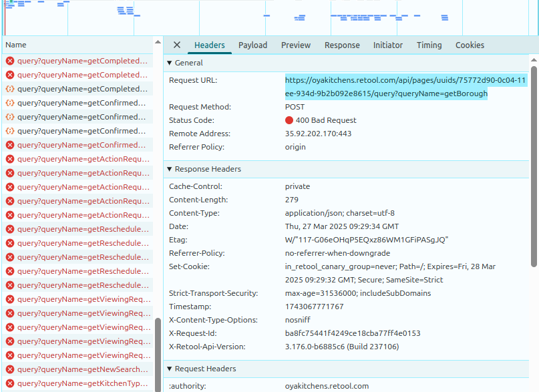Open the Preview tab
This screenshot has width=539, height=392.
coord(295,45)
